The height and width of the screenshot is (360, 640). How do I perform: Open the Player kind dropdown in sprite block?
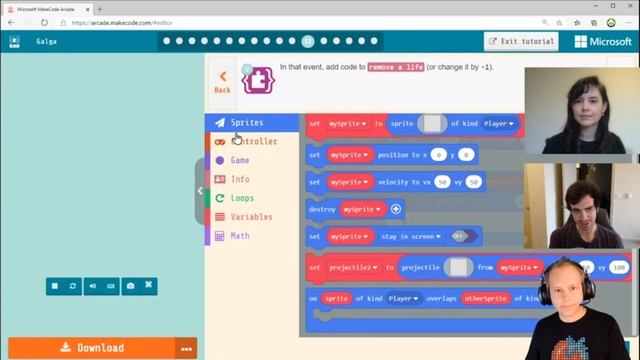point(498,124)
